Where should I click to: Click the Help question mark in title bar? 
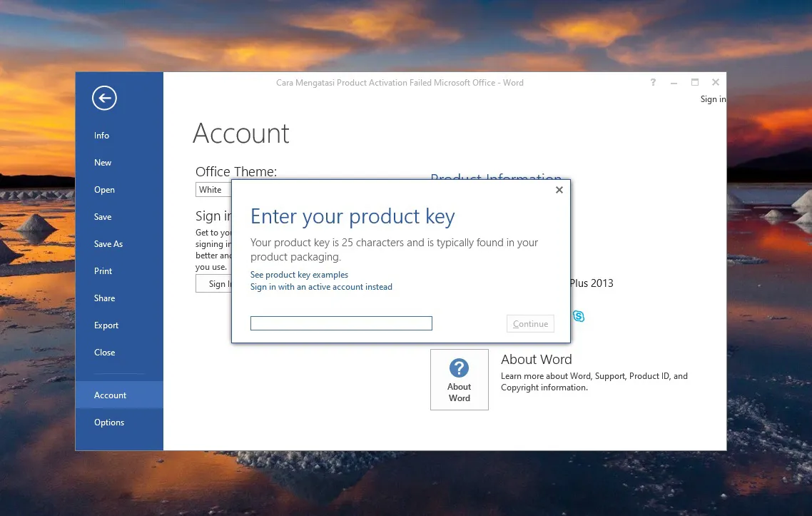[653, 83]
